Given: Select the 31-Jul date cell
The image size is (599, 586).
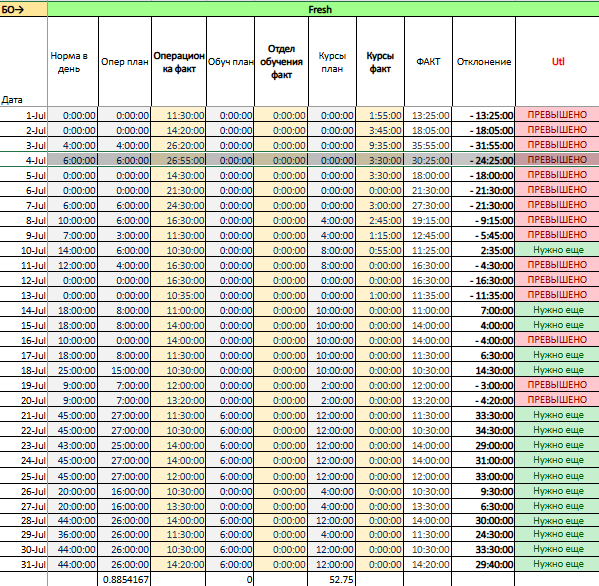Looking at the screenshot, I should [24, 564].
